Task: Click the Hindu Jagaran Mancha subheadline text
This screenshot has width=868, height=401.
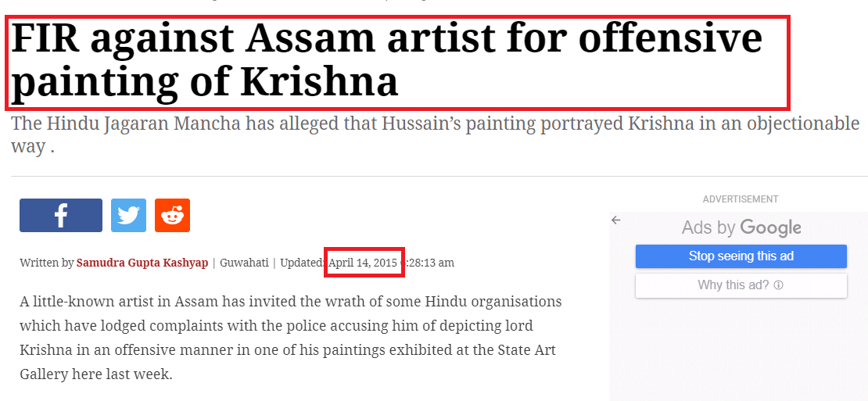Action: coord(435,134)
